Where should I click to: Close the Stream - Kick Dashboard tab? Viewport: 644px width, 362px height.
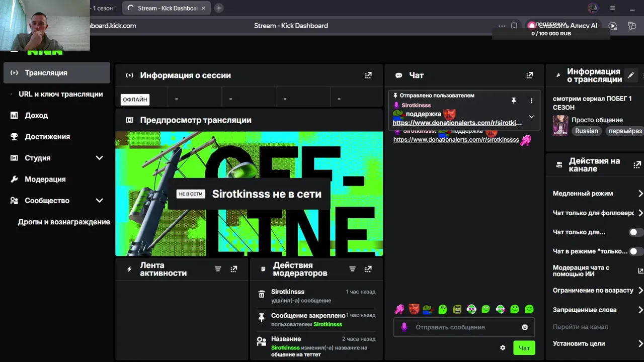[203, 8]
